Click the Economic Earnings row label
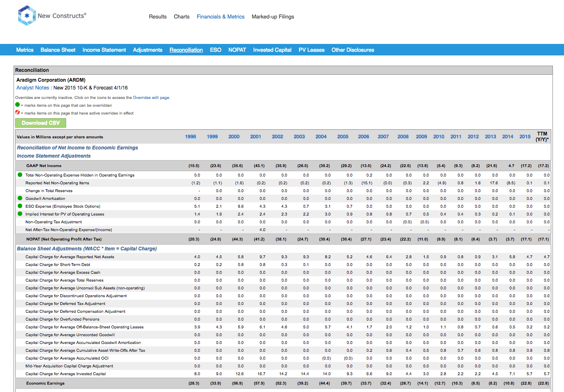The image size is (564, 392). point(46,383)
